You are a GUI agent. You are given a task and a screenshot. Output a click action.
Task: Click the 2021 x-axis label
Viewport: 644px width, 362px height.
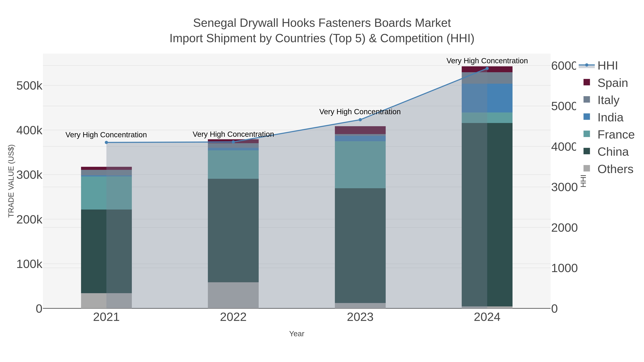coord(106,317)
